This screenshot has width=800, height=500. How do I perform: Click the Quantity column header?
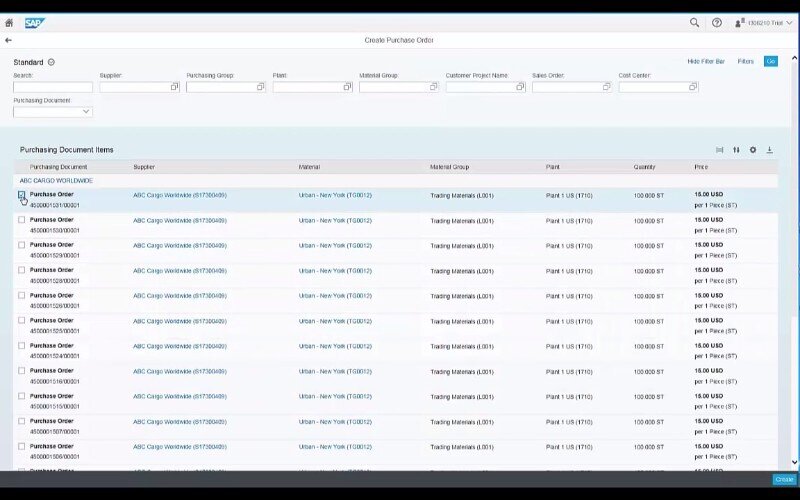tap(646, 167)
